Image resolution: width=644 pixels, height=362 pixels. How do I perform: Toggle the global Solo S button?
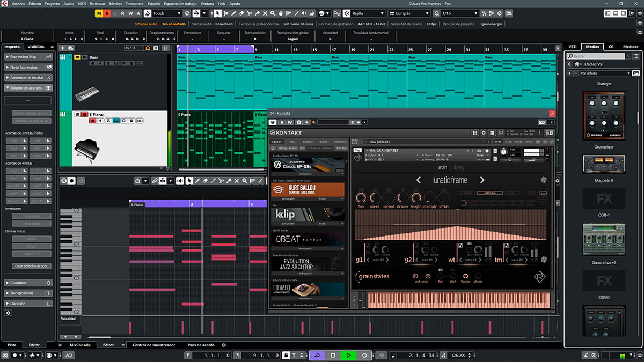pyautogui.click(x=107, y=13)
